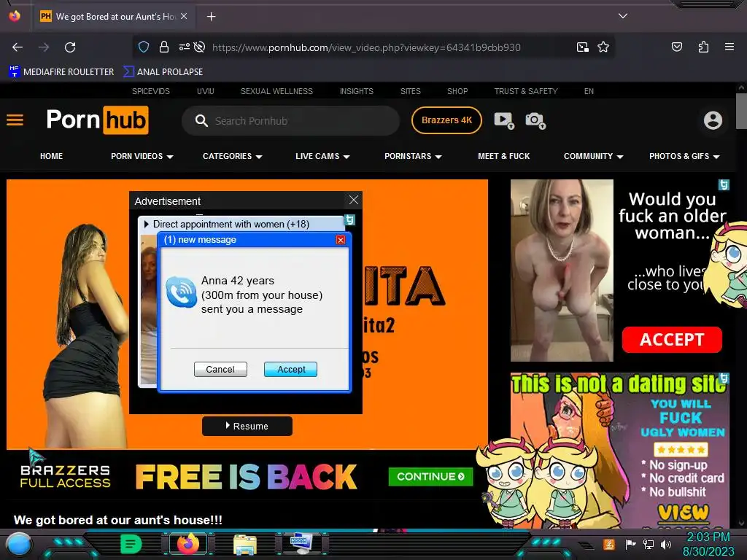Click the Brazzers 4K pill button
The image size is (747, 560).
[446, 120]
